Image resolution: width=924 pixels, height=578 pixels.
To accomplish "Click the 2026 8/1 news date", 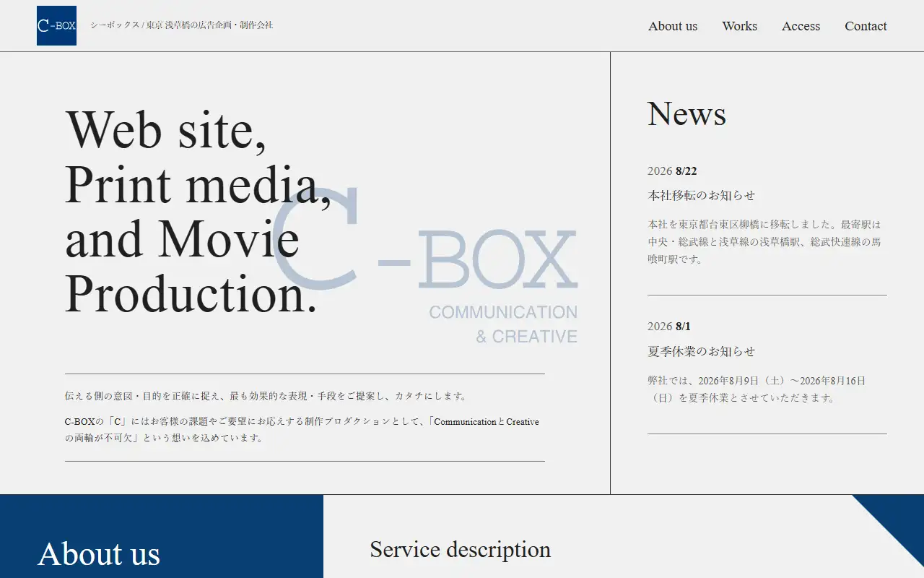I will [669, 327].
